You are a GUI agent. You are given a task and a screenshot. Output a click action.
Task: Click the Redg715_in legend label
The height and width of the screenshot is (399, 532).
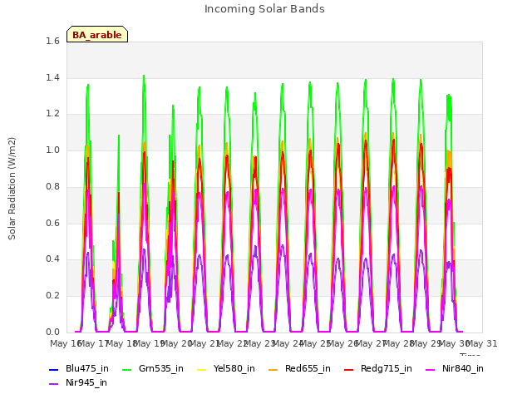pyautogui.click(x=386, y=368)
